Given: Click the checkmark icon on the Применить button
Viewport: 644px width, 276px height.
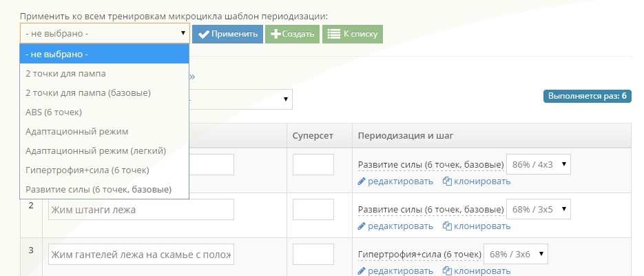Looking at the screenshot, I should [x=203, y=34].
